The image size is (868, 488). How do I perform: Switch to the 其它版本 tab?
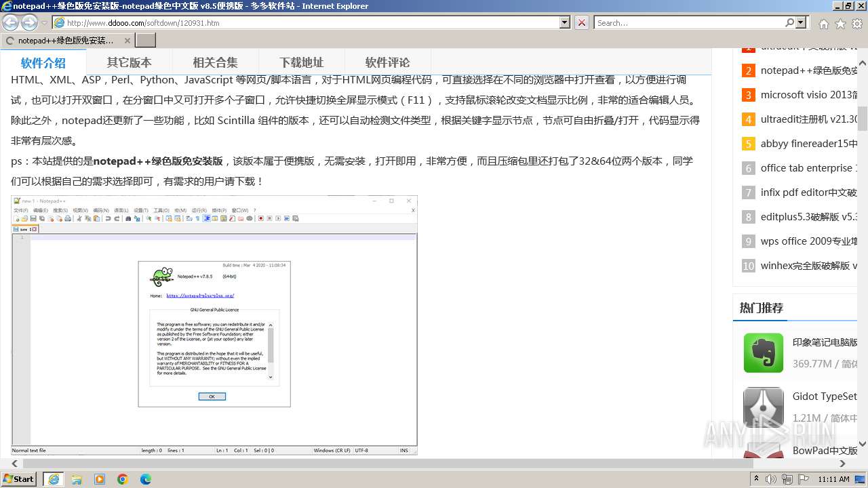point(129,62)
